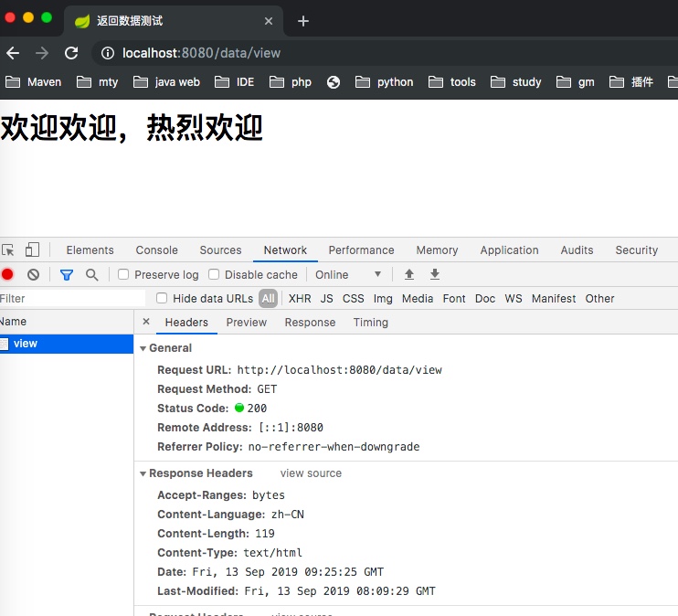Click the export HAR download arrow

[435, 274]
